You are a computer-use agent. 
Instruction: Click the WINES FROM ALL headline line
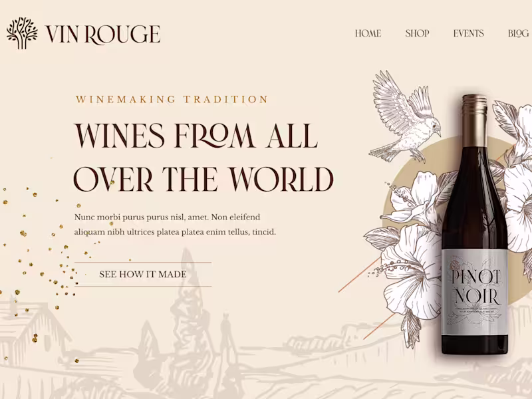tap(196, 136)
